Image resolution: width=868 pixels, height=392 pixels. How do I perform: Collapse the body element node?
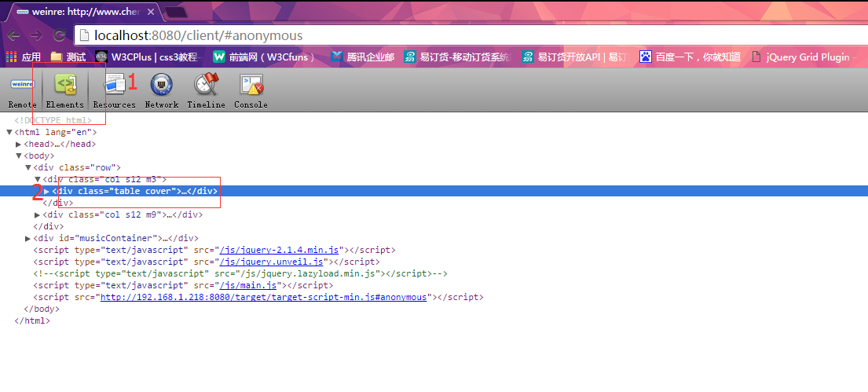tap(19, 156)
